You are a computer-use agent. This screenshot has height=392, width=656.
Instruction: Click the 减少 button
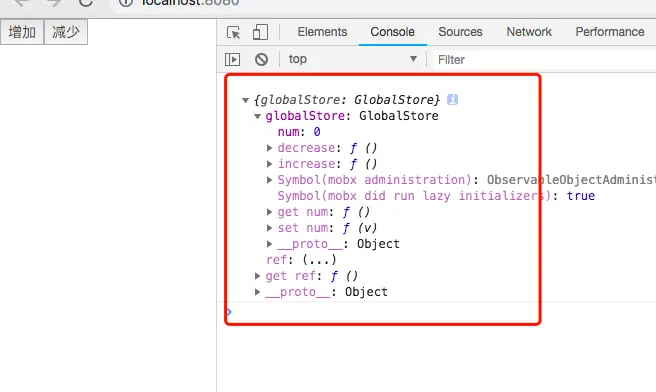[x=66, y=32]
